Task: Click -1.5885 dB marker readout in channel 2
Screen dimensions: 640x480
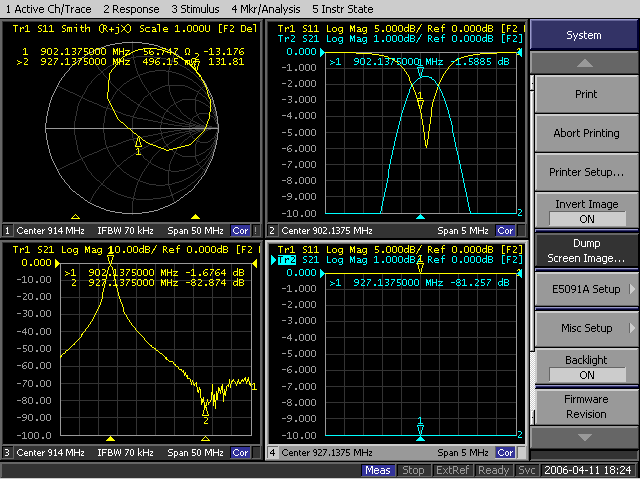Action: (x=480, y=62)
